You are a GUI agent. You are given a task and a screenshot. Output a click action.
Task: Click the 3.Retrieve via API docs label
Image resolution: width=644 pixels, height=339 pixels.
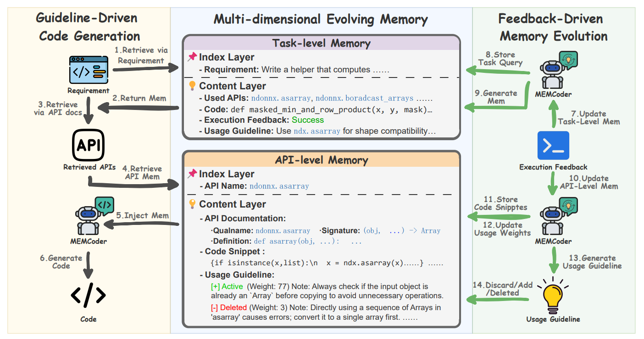coord(58,108)
